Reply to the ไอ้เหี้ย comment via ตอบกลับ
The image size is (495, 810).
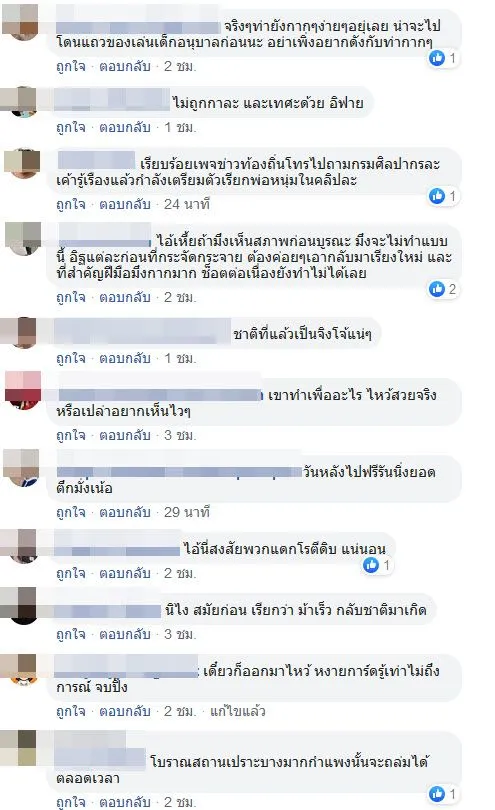125,297
